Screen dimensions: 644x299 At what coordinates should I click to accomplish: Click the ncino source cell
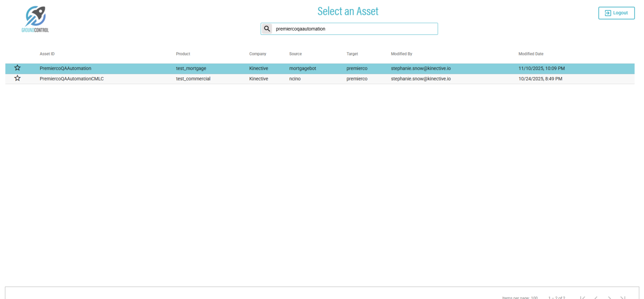295,79
